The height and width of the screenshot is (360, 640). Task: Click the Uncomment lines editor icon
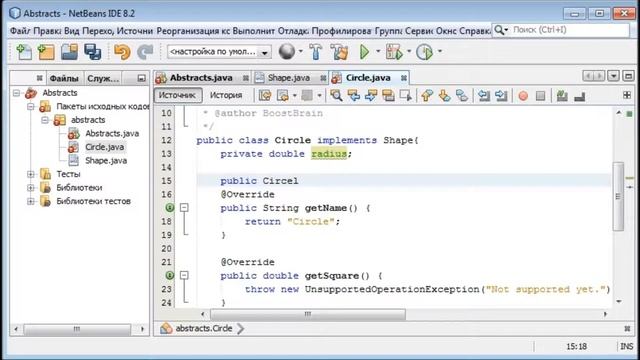580,96
